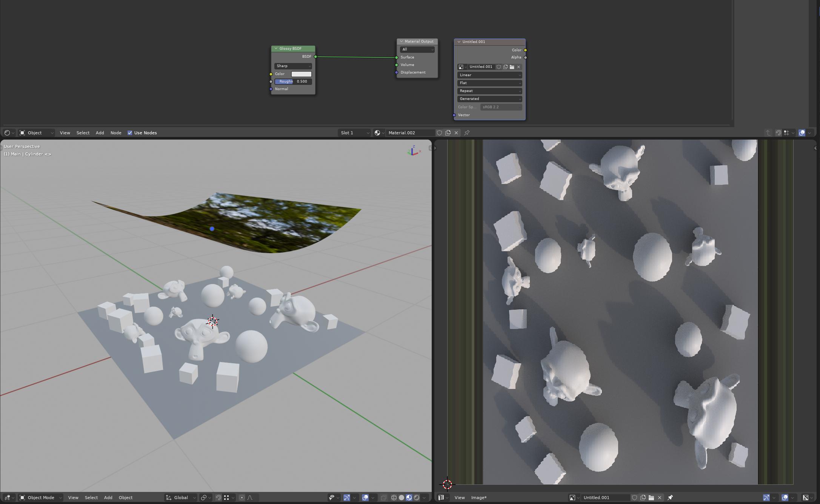Screen dimensions: 820x504
Task: Click the proportional falloff curve icon
Action: coord(250,498)
